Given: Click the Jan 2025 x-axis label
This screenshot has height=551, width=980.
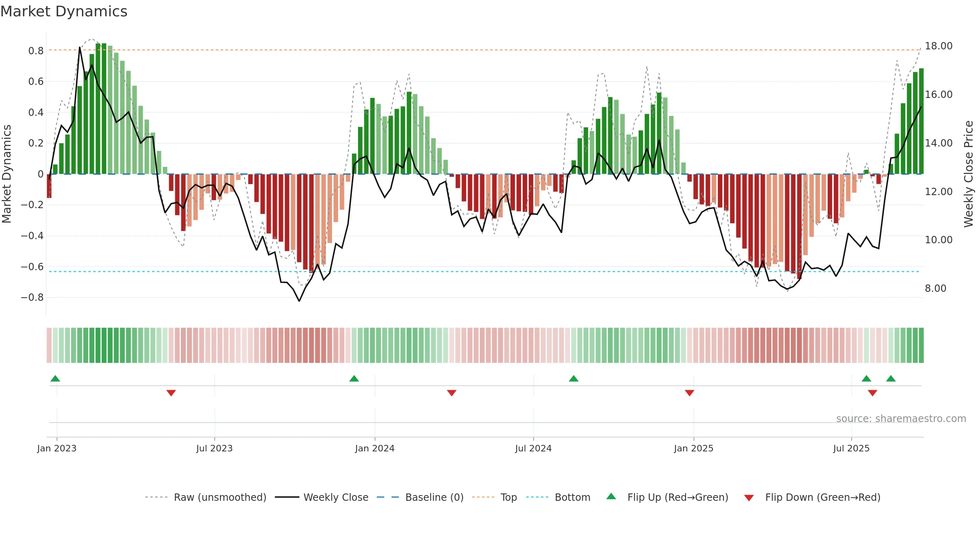Looking at the screenshot, I should click(x=694, y=448).
